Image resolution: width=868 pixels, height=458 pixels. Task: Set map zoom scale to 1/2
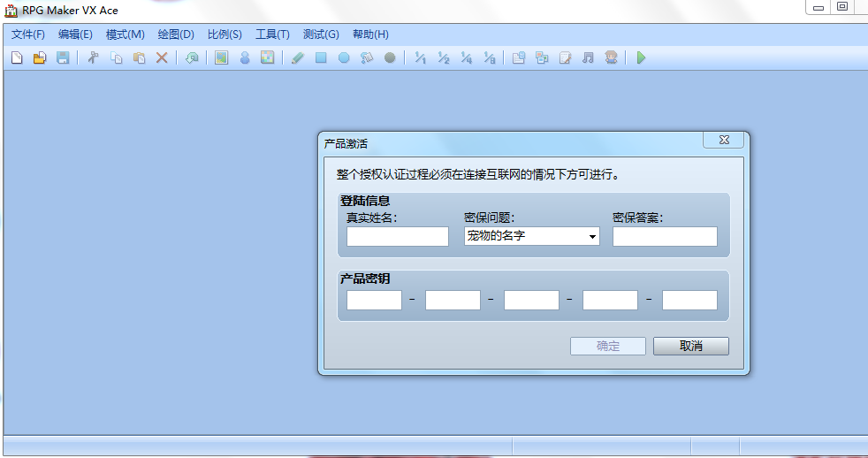click(x=444, y=57)
